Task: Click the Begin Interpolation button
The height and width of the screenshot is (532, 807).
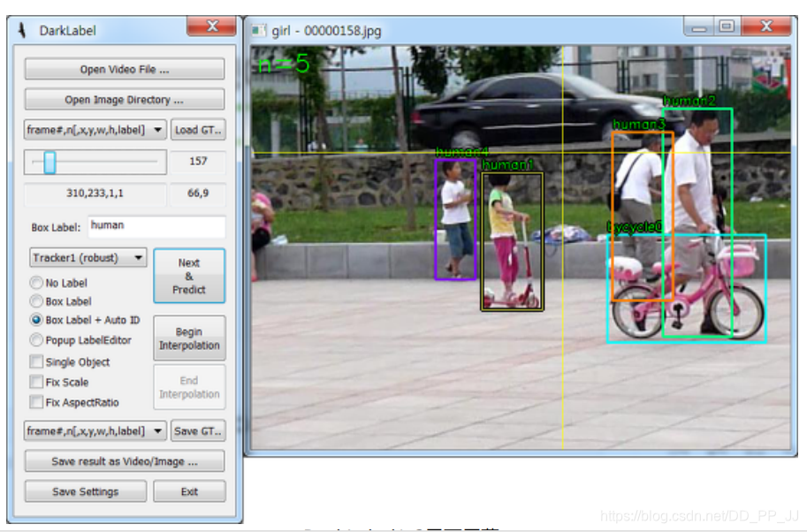Action: 189,339
